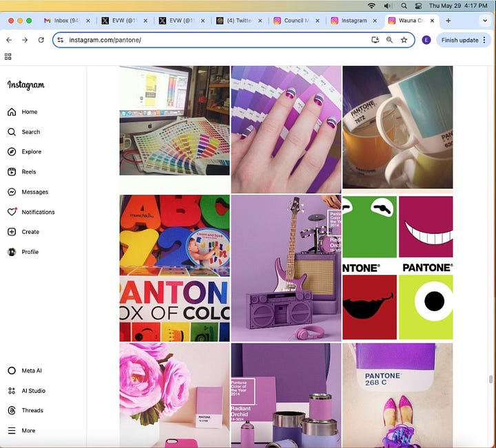This screenshot has height=448, width=496.
Task: Click the Threads text link
Action: 32,410
